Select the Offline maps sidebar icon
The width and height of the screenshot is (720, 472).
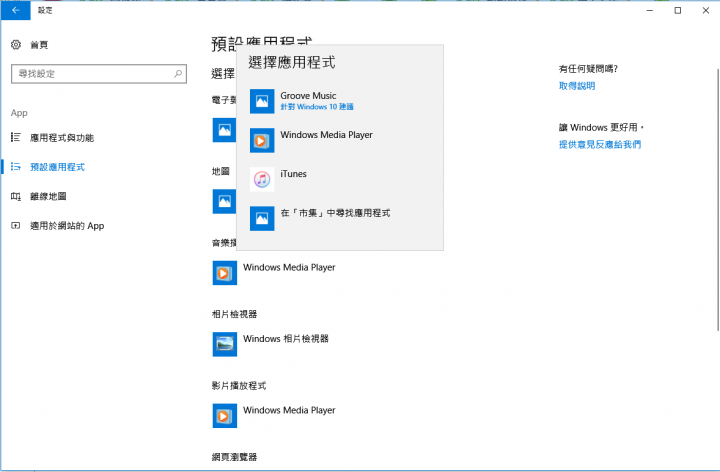(16, 196)
